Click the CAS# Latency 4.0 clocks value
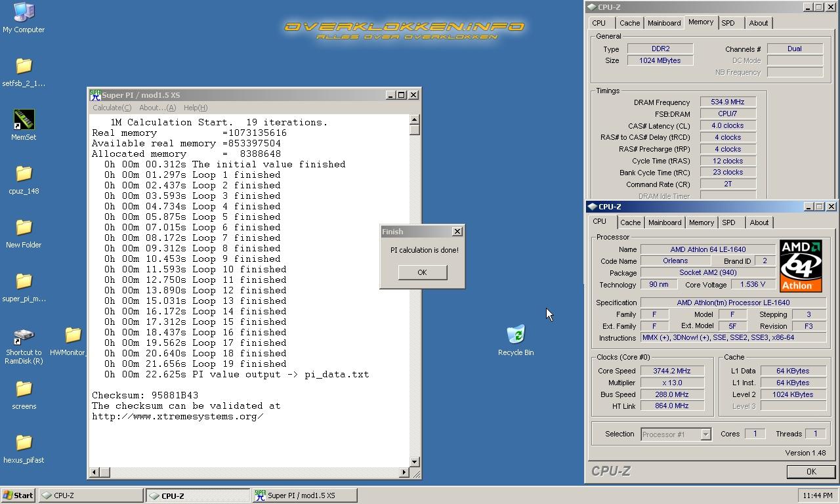 [728, 126]
